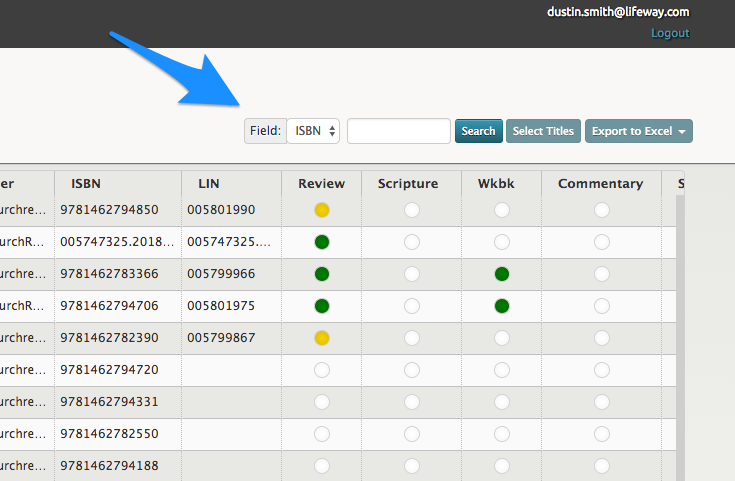Click yellow Review status for ISBN 9781462794850
This screenshot has height=481, width=735.
tap(322, 210)
